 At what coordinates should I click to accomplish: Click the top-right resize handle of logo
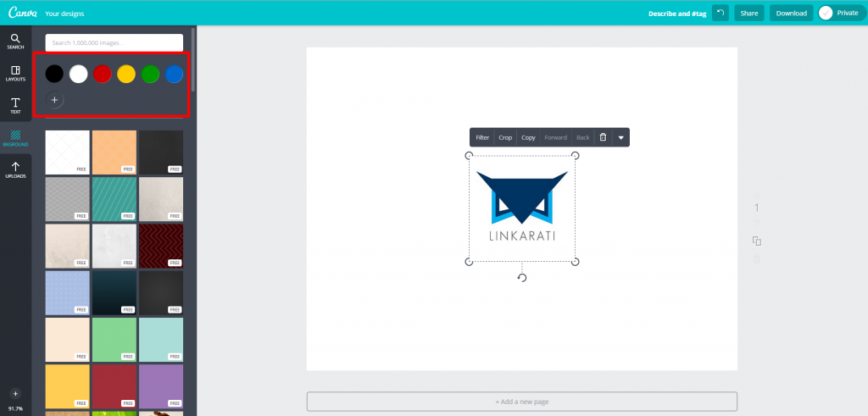point(576,155)
